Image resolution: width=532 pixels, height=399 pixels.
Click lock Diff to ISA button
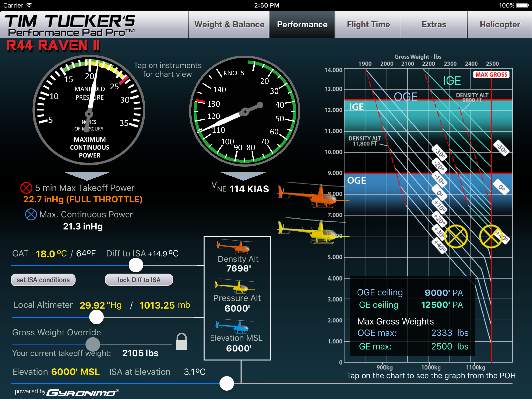pyautogui.click(x=139, y=280)
